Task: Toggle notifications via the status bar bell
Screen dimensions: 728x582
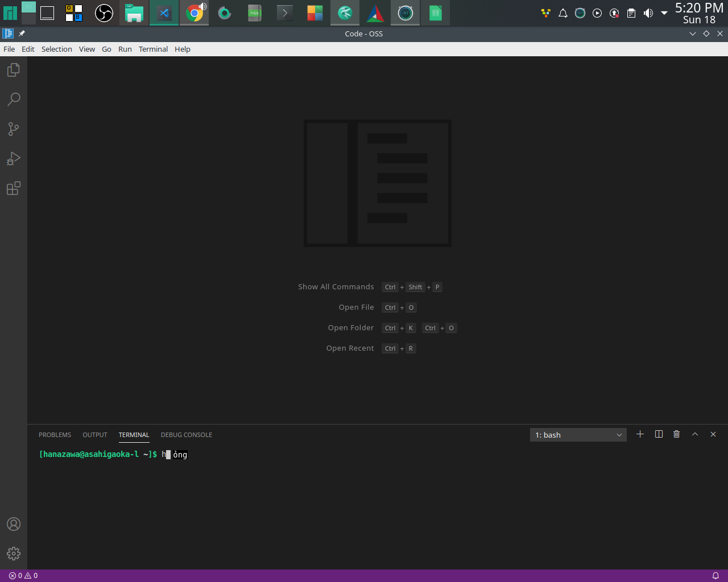Action: (x=715, y=575)
